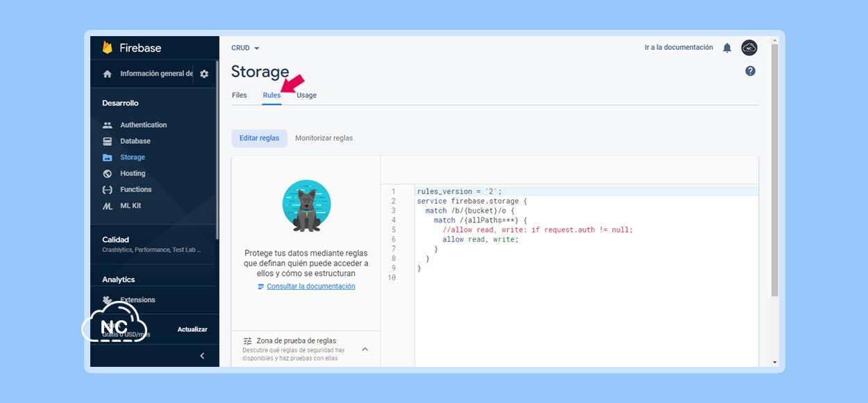
Task: Open Hosting in the sidebar
Action: tap(133, 173)
